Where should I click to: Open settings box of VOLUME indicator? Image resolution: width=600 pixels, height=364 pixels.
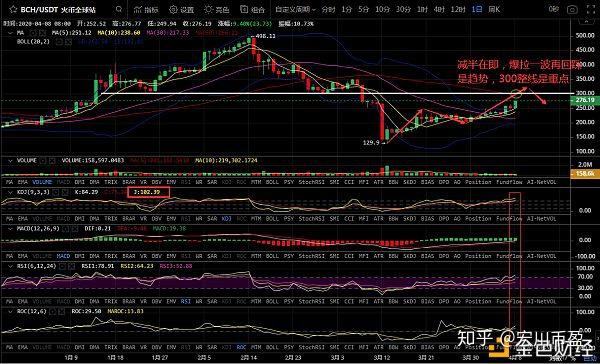[43, 161]
